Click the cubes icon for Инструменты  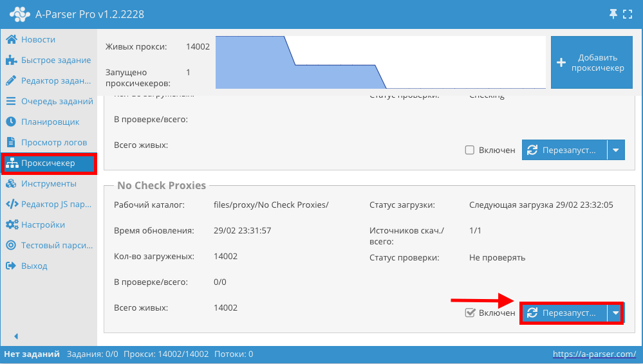11,184
